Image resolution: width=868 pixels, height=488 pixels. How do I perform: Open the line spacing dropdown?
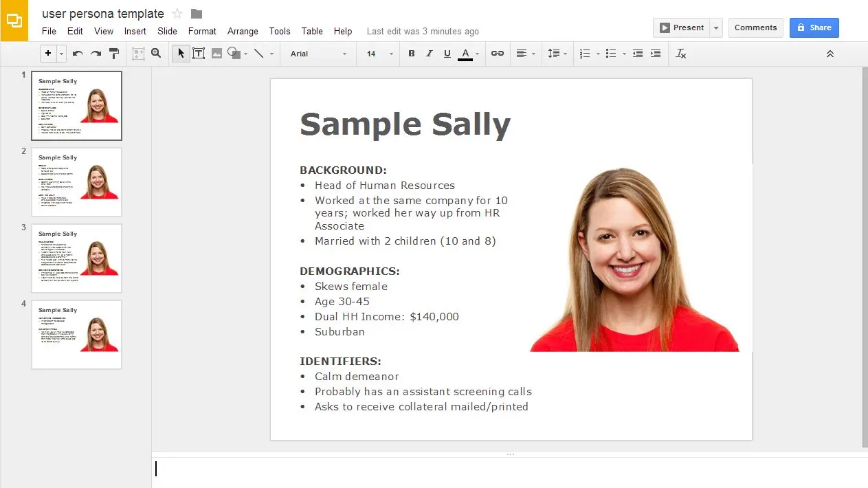click(x=557, y=54)
